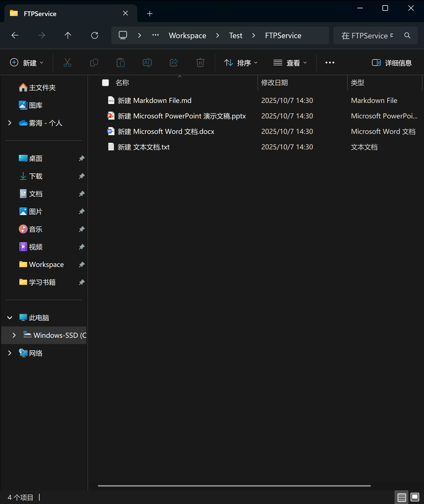Click the PC monitor icon in address bar
The width and height of the screenshot is (424, 504).
pyautogui.click(x=123, y=35)
